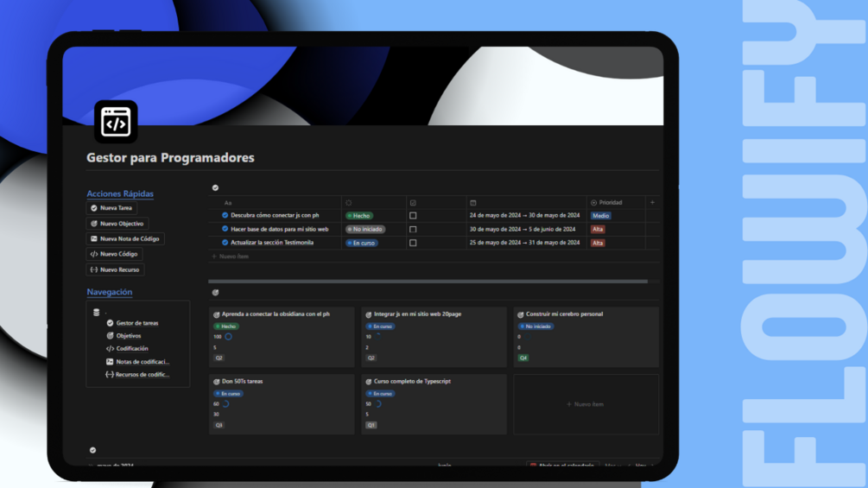Image resolution: width=868 pixels, height=488 pixels.
Task: Click the checkmark icon above the tasks table
Action: coord(215,187)
